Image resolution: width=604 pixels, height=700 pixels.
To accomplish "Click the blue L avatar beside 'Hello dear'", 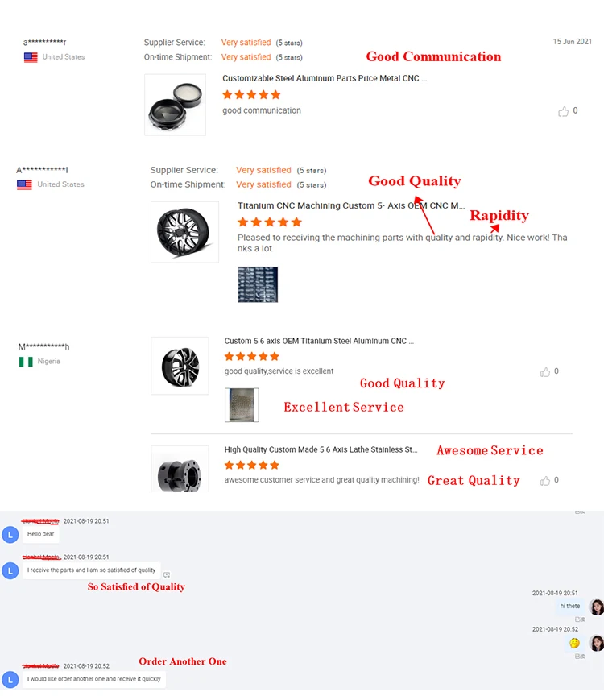I will [10, 534].
